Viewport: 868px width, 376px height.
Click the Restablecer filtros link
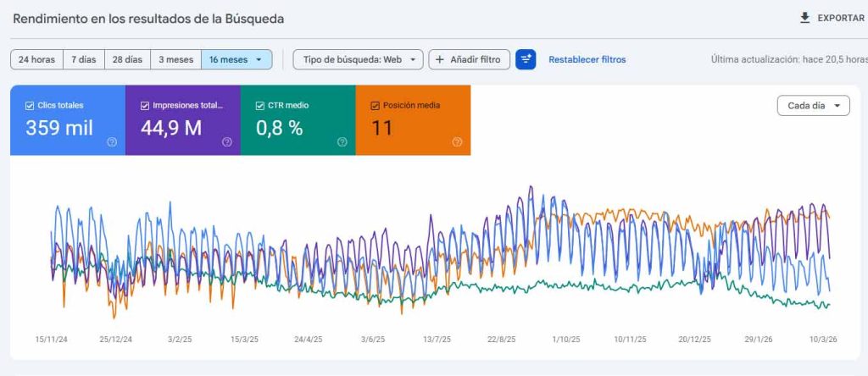[x=587, y=59]
